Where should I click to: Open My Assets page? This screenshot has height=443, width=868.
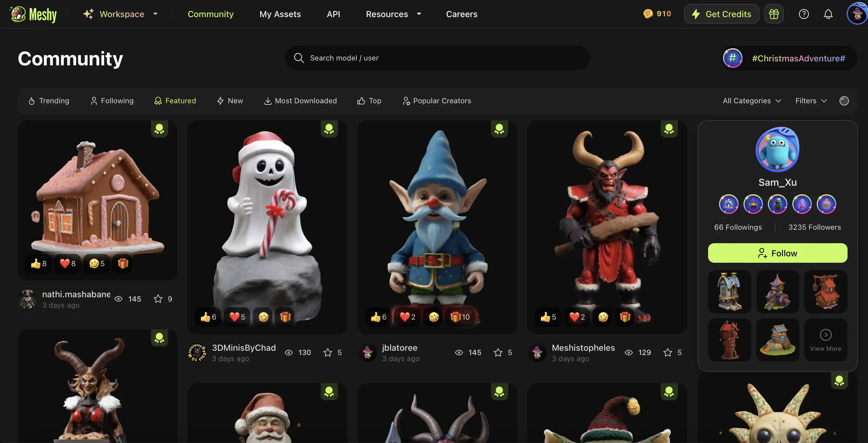point(280,14)
